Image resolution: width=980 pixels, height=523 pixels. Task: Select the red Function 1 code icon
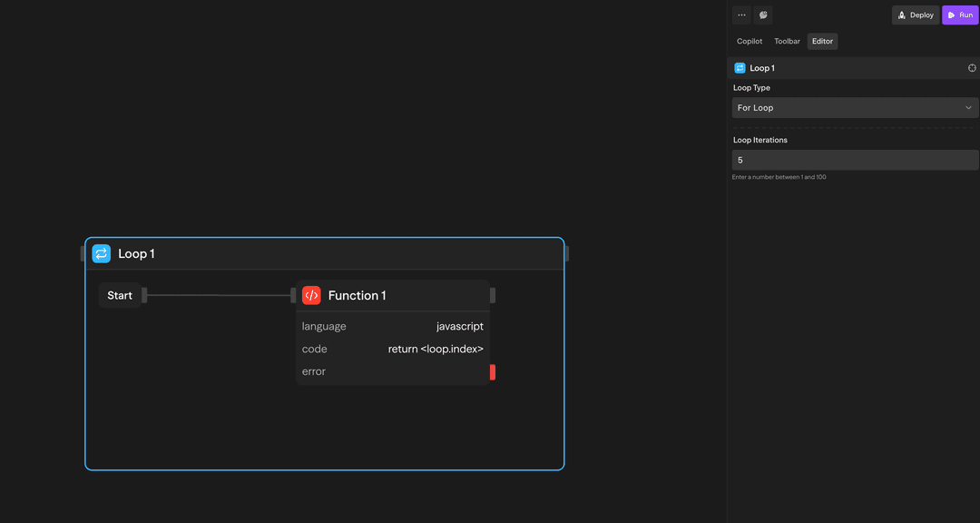(312, 294)
